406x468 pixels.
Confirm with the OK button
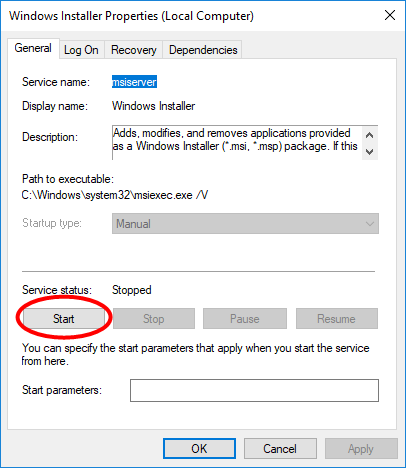pos(199,449)
